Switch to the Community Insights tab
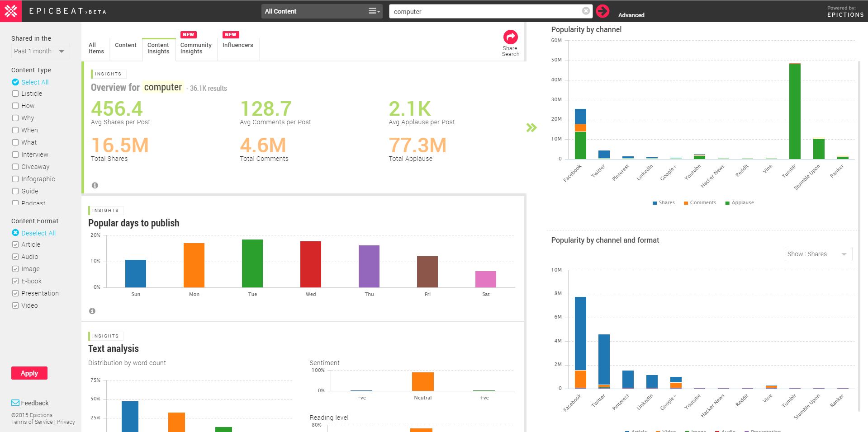The image size is (868, 432). [x=195, y=48]
